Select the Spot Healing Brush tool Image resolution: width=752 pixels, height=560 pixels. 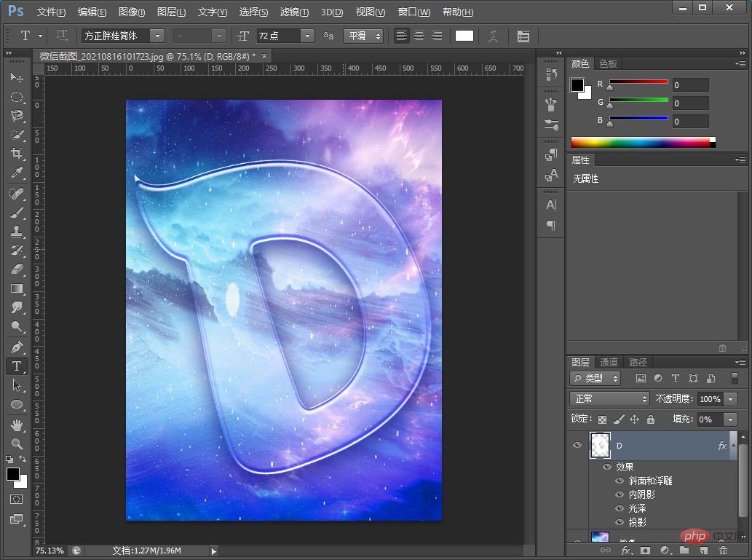(x=17, y=194)
